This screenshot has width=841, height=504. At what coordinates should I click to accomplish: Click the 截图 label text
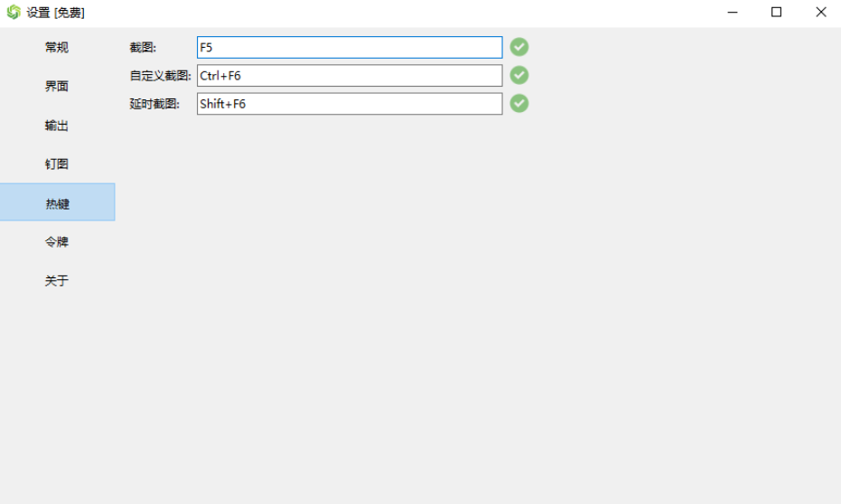tap(143, 48)
